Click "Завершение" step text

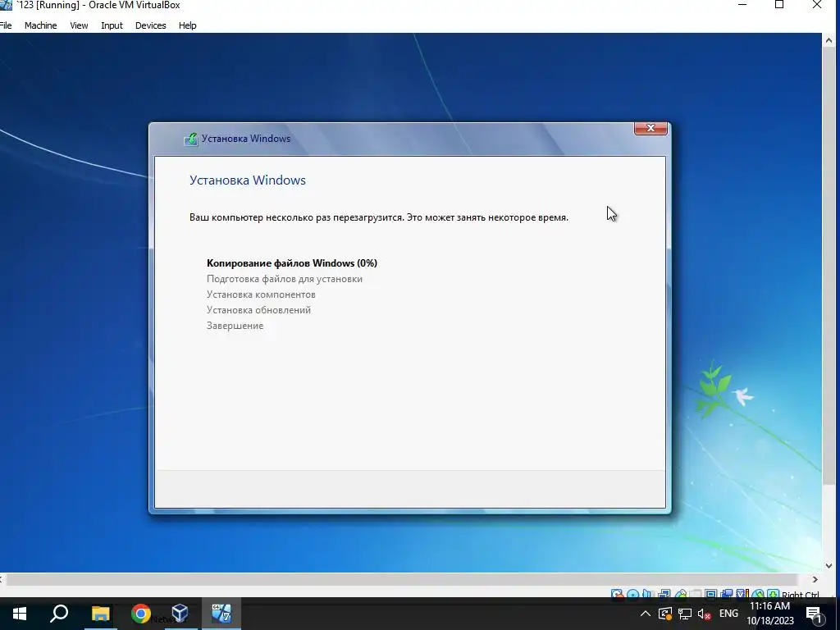[235, 326]
